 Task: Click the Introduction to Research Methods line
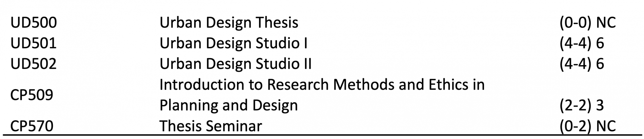[322, 85]
